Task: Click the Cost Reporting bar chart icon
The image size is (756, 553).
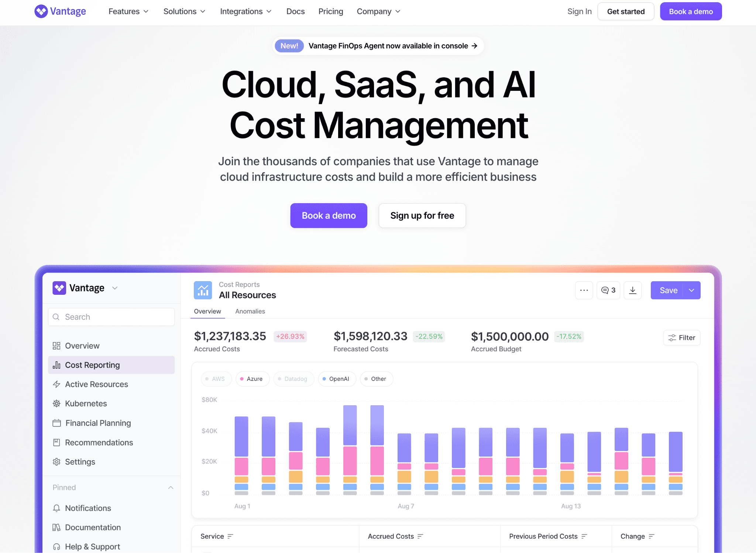Action: pyautogui.click(x=56, y=365)
